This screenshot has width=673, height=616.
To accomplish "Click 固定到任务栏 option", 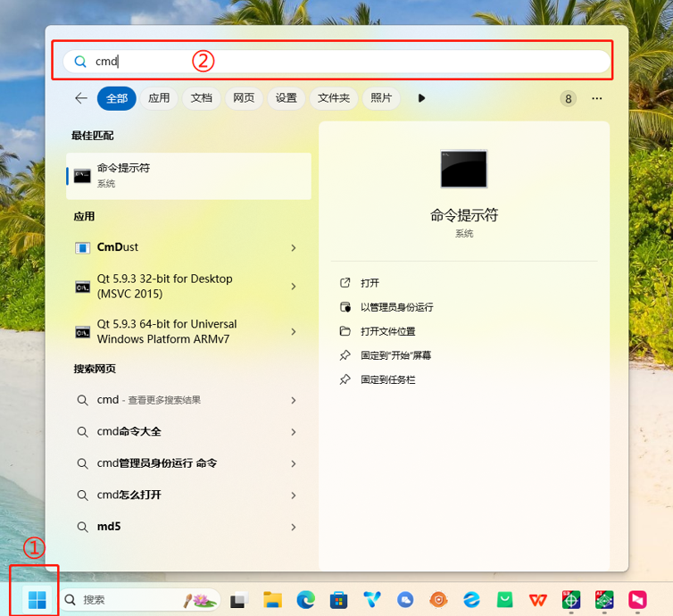I will [x=387, y=379].
